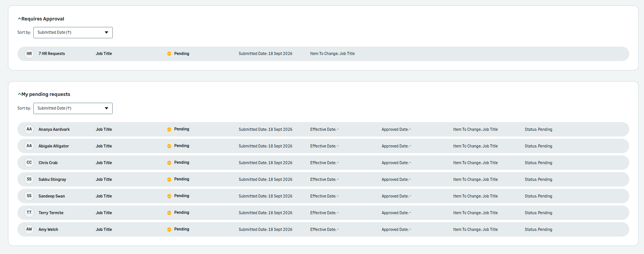Click Submitted Date in Sandeep Swan's row
The image size is (644, 254).
click(x=266, y=196)
